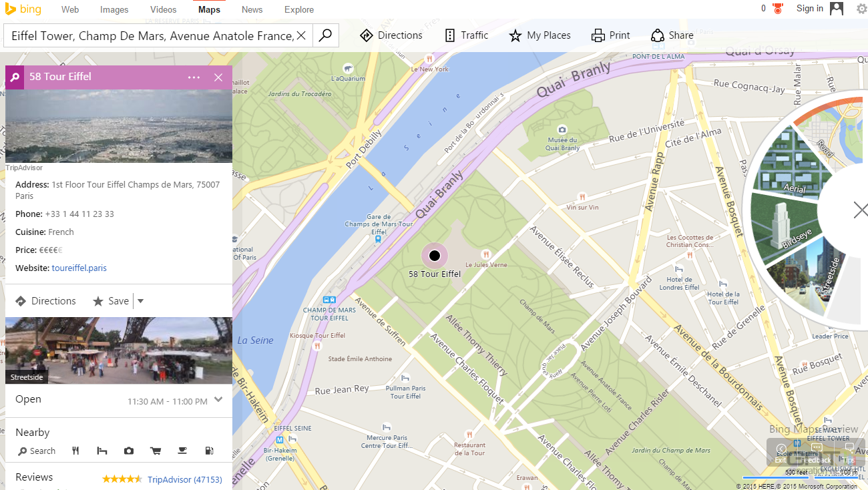Find nearby attractions camera icon

pos(129,451)
